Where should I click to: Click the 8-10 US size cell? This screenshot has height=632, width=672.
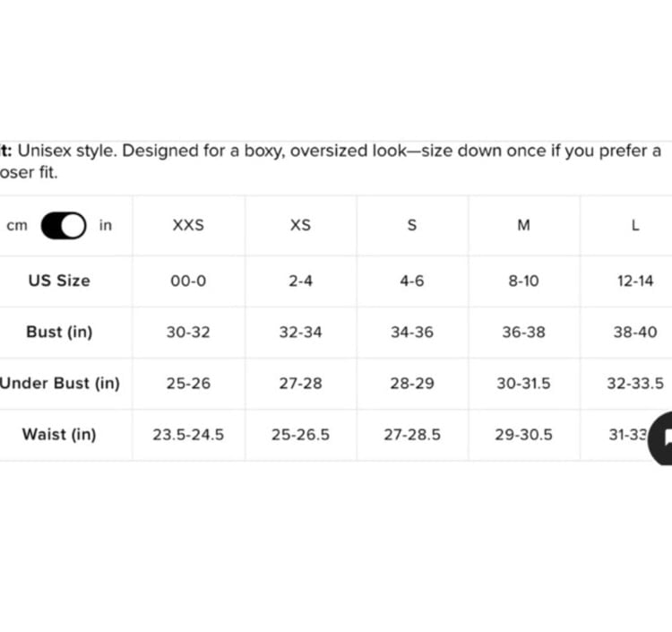tap(524, 281)
